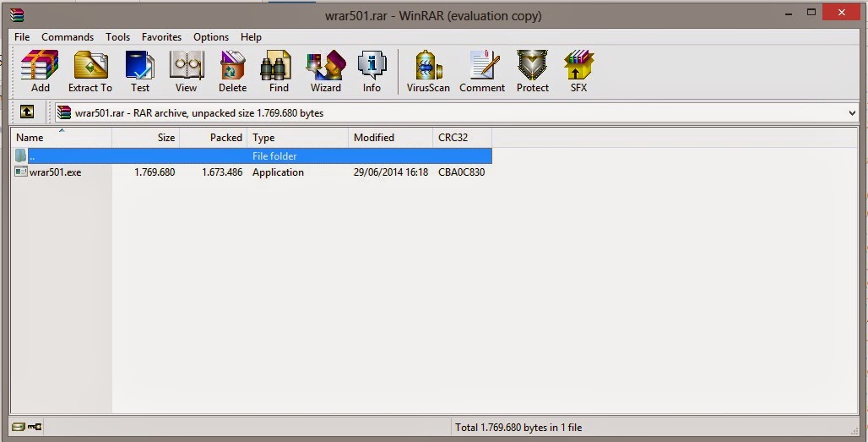Expand the archive path dropdown arrow
Image resolution: width=868 pixels, height=442 pixels.
tap(852, 113)
